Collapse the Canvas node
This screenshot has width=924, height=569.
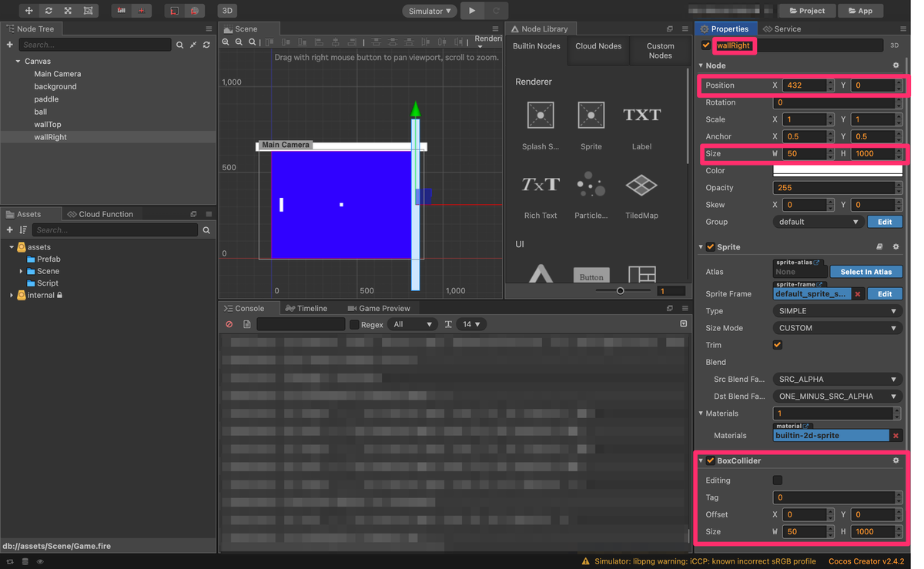point(18,61)
